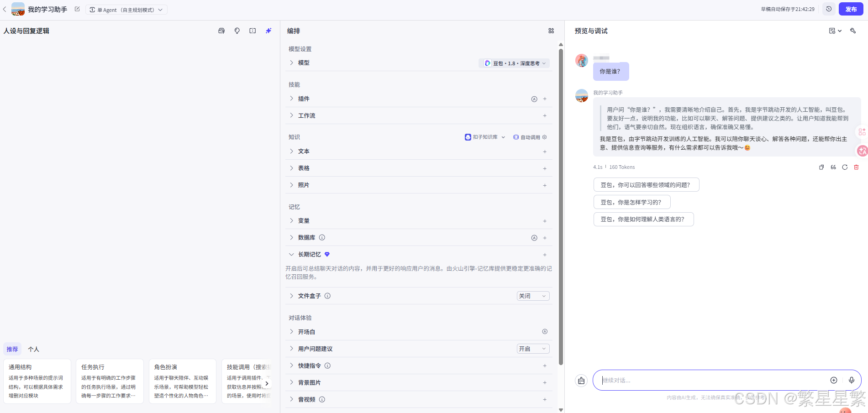Add text knowledge with plus icon
The image size is (868, 413).
(x=545, y=152)
